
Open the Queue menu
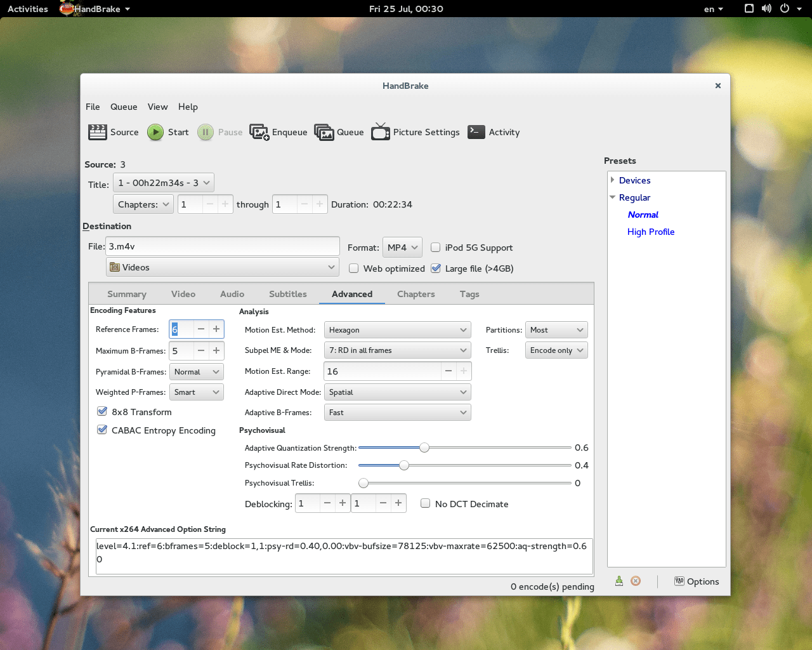coord(123,107)
